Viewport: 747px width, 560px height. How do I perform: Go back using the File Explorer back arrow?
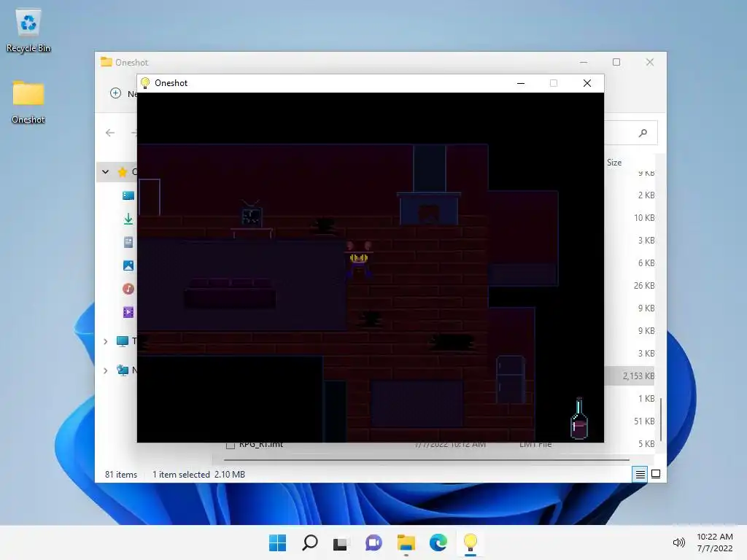click(110, 133)
